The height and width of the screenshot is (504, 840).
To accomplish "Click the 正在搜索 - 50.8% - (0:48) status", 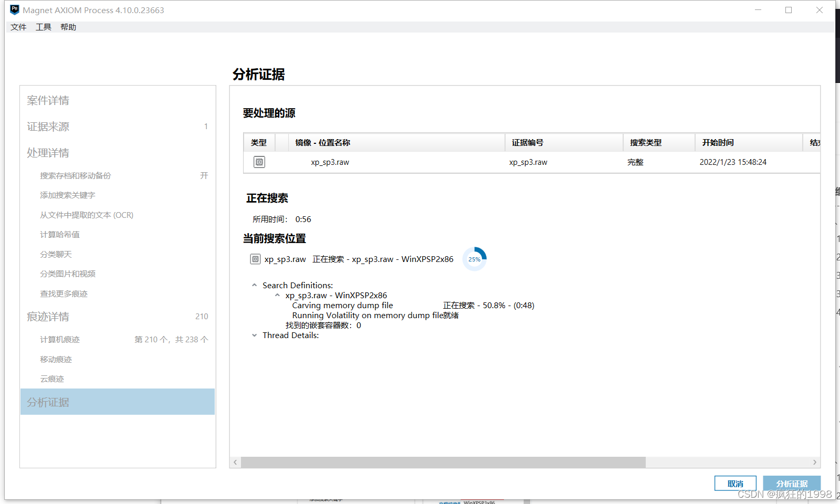I will click(x=489, y=306).
